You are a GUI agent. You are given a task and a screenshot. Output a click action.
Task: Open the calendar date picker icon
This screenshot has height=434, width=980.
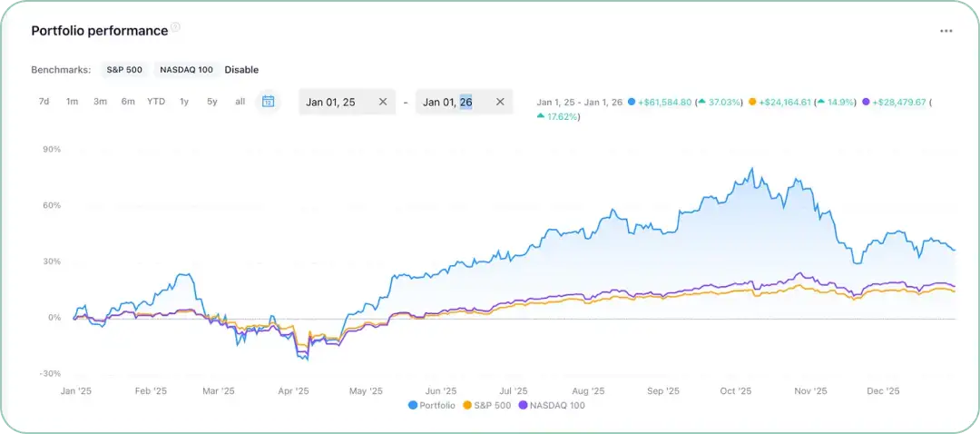coord(268,102)
